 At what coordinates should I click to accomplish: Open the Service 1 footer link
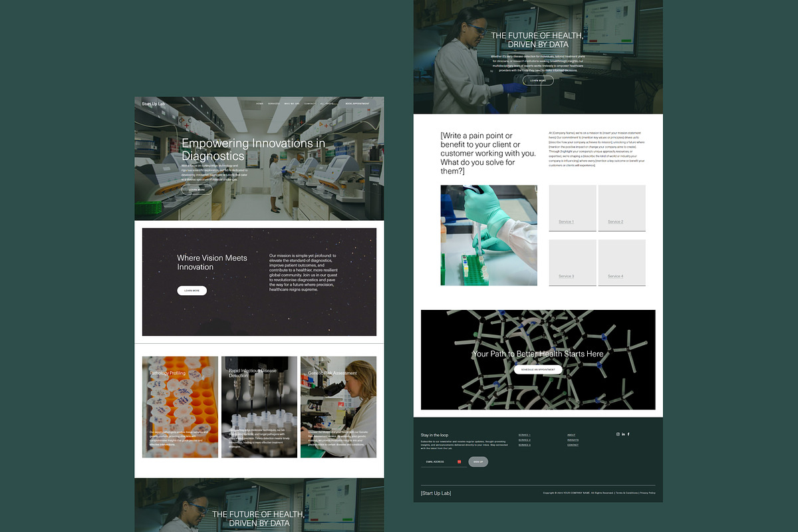point(525,435)
